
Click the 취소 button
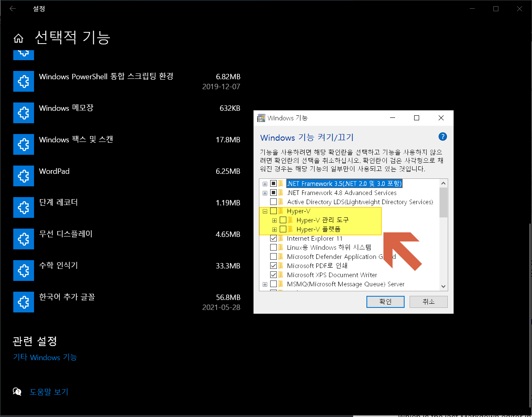coord(428,302)
